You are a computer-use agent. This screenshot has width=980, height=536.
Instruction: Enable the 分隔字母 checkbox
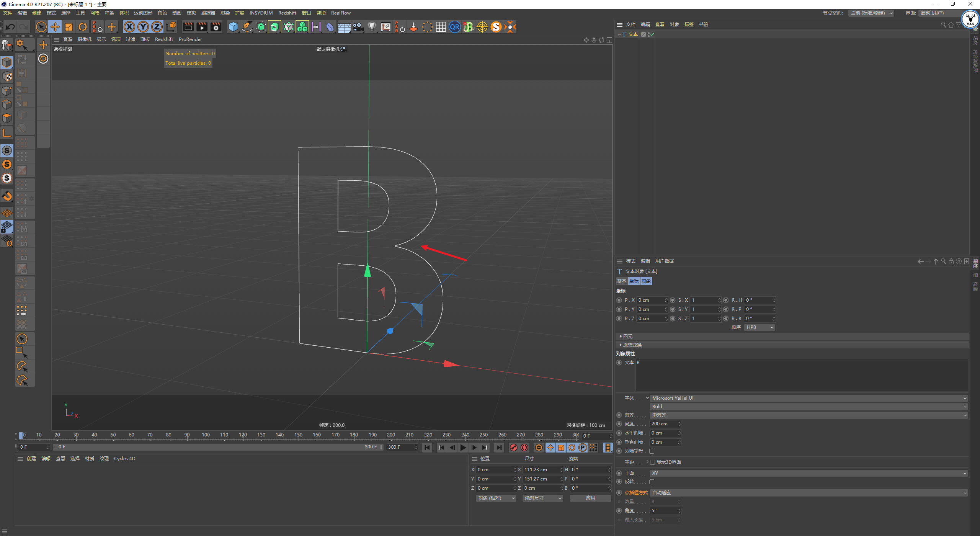click(x=652, y=451)
